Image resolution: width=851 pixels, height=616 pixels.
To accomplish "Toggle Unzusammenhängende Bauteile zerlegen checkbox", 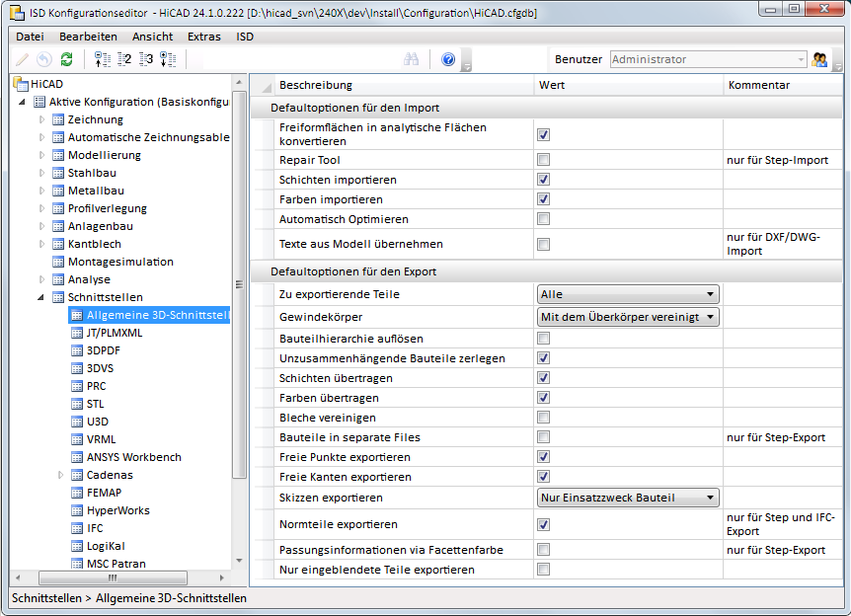I will [543, 358].
